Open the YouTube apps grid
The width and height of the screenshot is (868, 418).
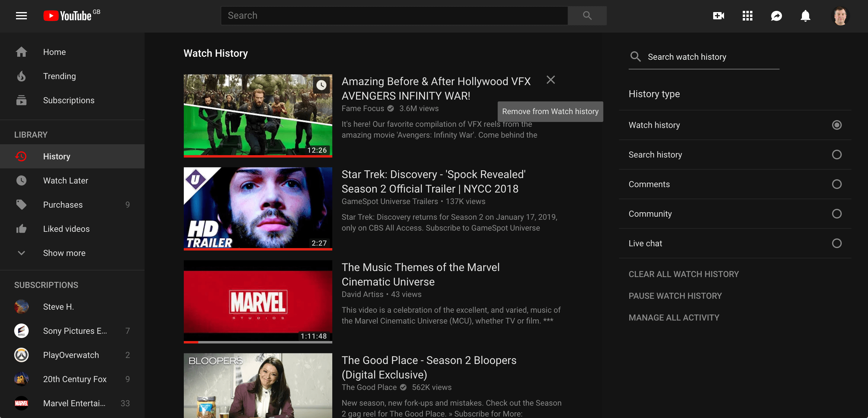tap(747, 15)
